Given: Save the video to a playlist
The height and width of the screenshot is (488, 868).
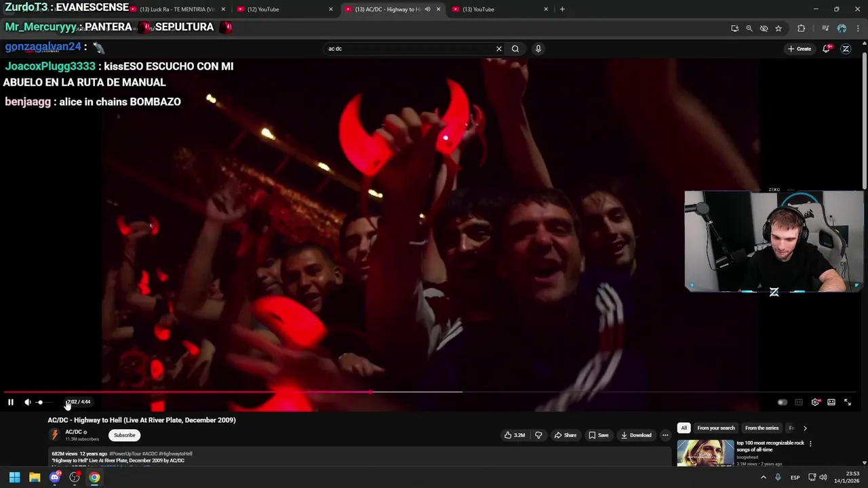Looking at the screenshot, I should coord(599,435).
